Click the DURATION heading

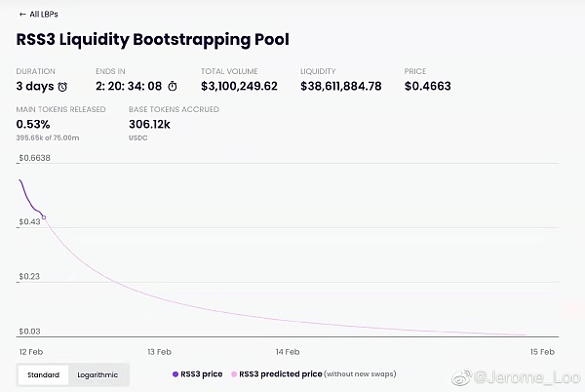coord(35,71)
